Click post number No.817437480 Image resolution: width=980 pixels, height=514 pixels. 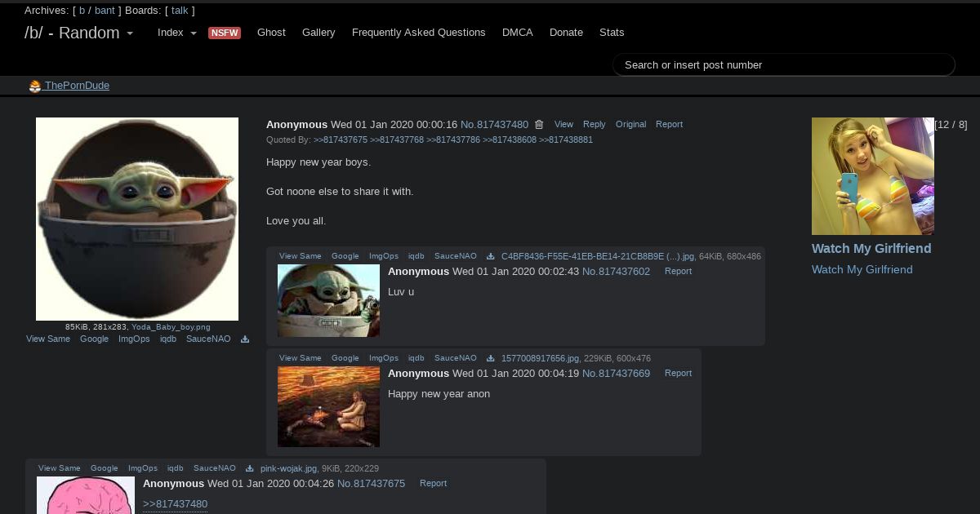[x=494, y=125]
